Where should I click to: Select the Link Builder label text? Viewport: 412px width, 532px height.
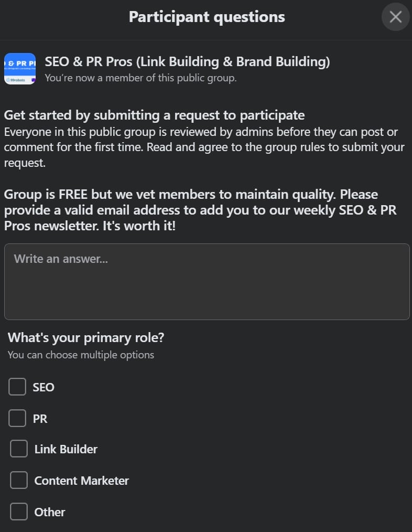(x=65, y=449)
